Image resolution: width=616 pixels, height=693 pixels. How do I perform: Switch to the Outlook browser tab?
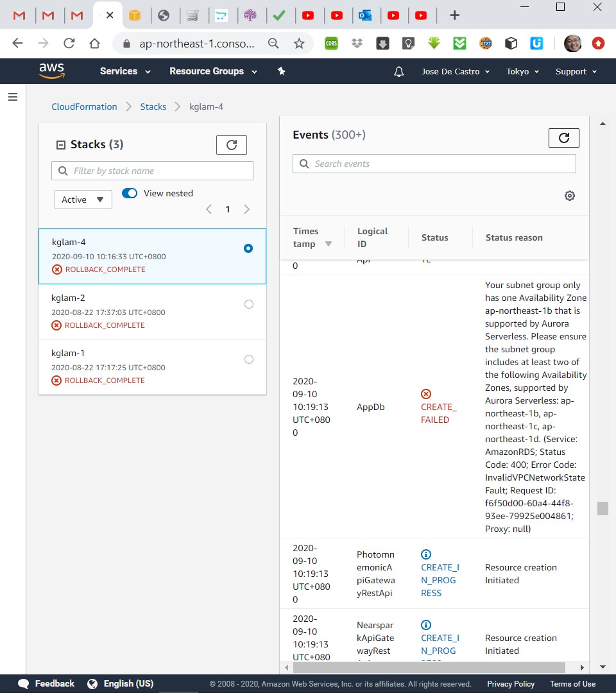(365, 16)
